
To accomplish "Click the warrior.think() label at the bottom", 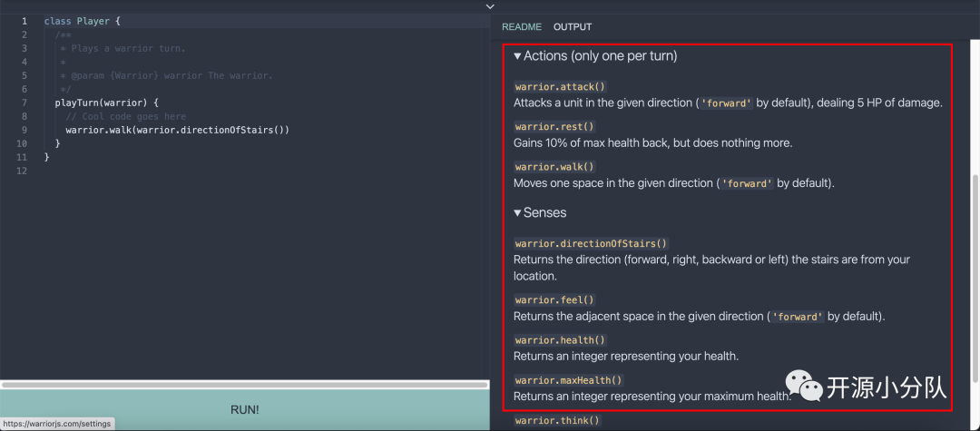I will pos(557,420).
